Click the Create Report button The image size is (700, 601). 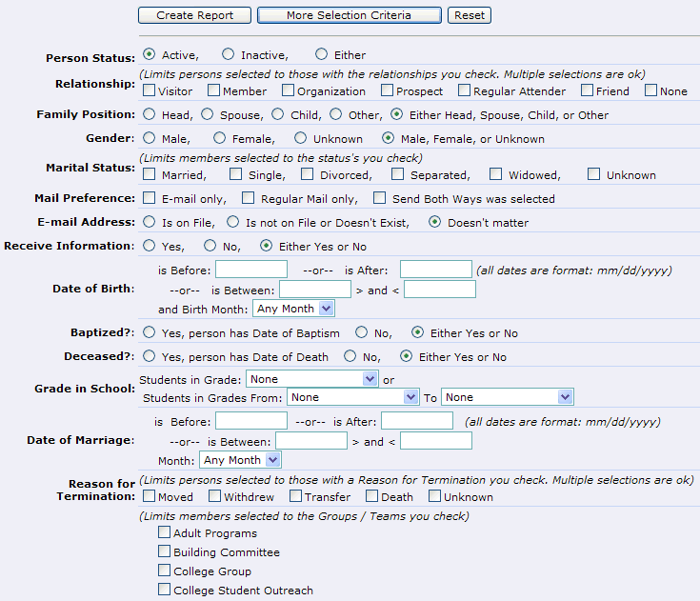[x=194, y=15]
